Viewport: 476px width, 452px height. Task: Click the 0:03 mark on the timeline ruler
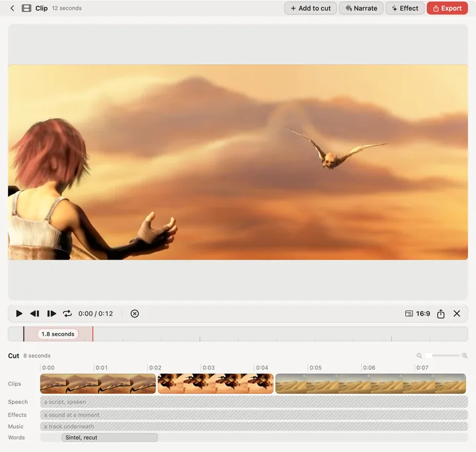point(208,367)
